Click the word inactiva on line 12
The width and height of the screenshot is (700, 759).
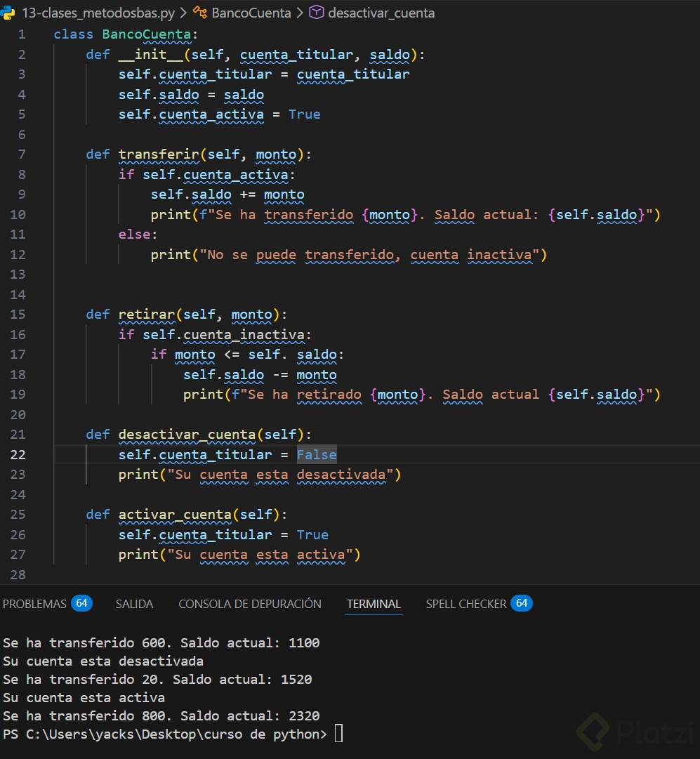click(500, 255)
